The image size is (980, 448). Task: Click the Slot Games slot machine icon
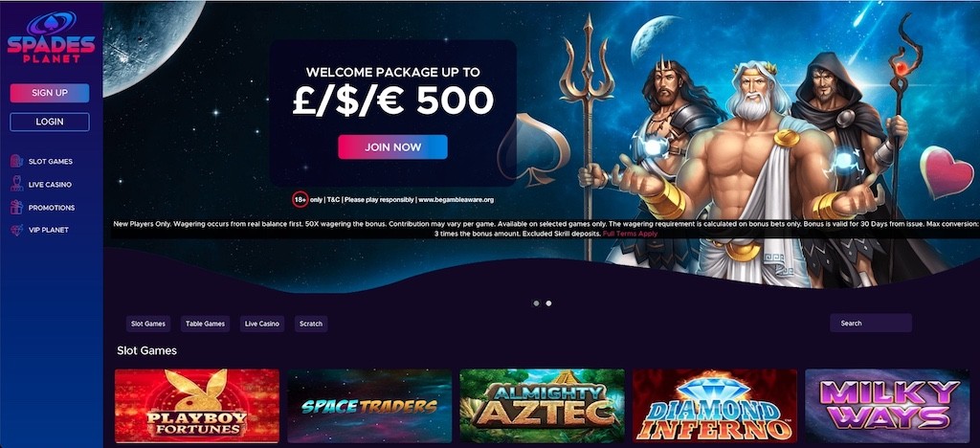[17, 161]
